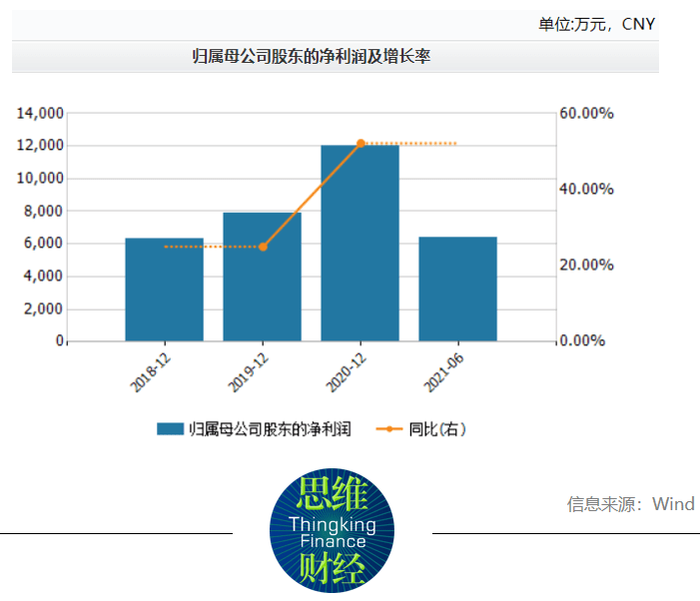Click the 单位:万元, CNY unit label

coord(596,24)
